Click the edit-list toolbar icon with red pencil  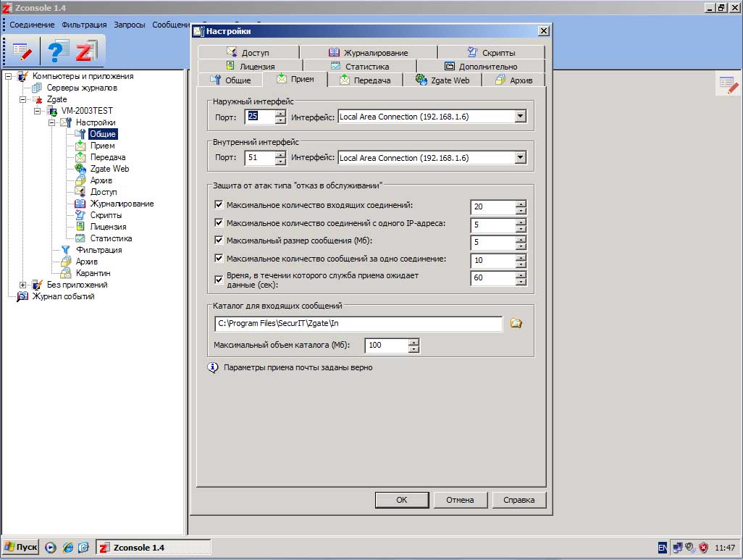point(22,51)
